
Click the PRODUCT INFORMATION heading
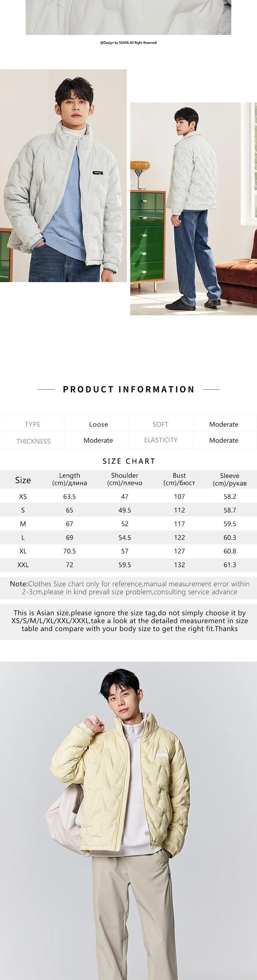128,389
